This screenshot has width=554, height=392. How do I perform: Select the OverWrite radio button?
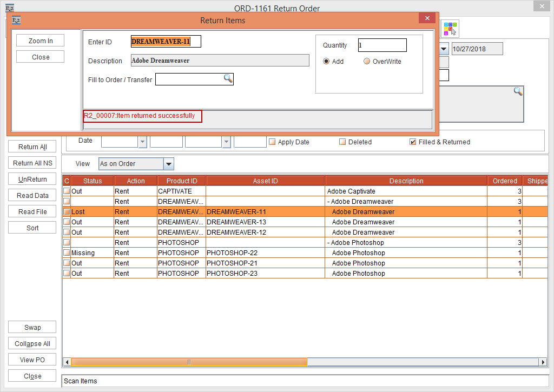(367, 62)
